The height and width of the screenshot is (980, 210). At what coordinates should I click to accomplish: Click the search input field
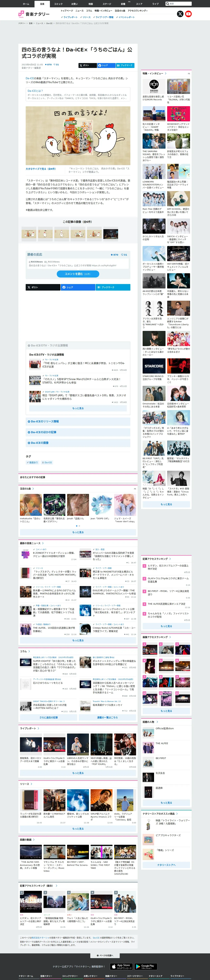(x=180, y=3)
